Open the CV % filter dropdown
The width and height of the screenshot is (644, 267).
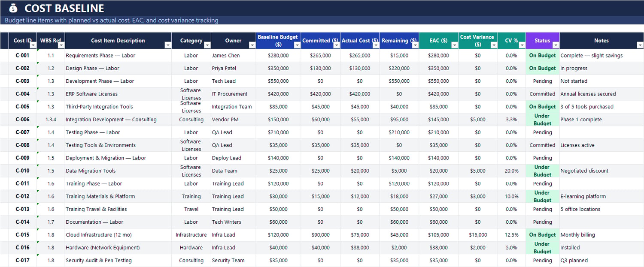(522, 45)
